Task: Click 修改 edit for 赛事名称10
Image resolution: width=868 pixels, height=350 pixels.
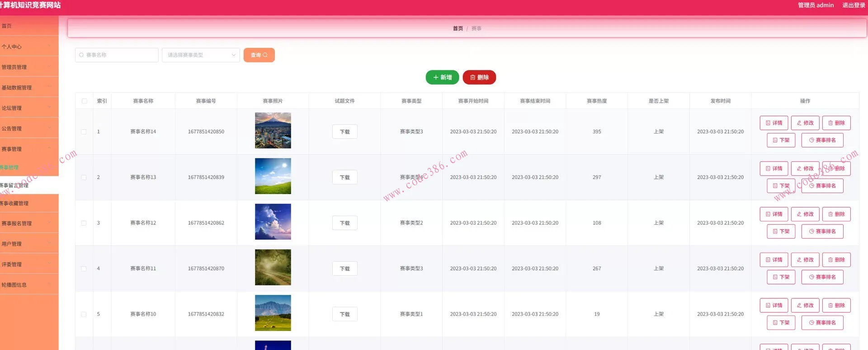Action: (x=805, y=306)
